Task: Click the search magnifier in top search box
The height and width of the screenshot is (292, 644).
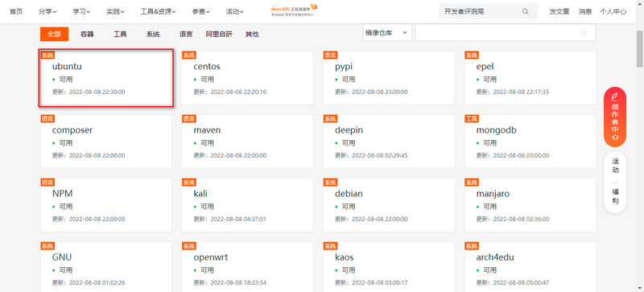Action: click(x=526, y=11)
